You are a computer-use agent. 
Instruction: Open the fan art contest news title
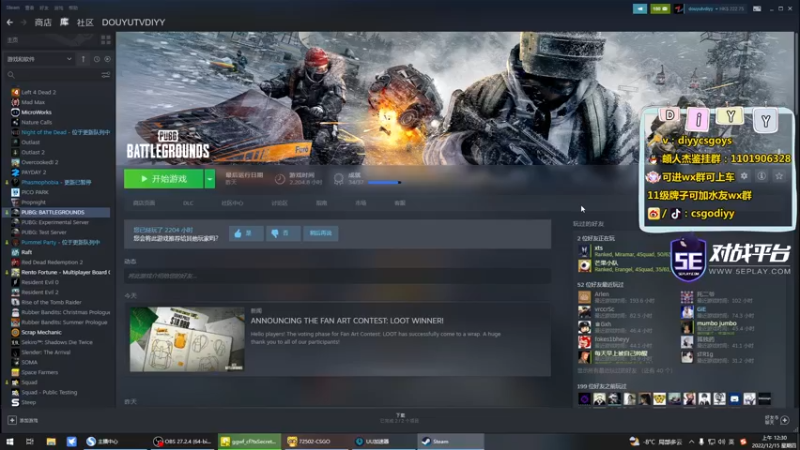347,320
